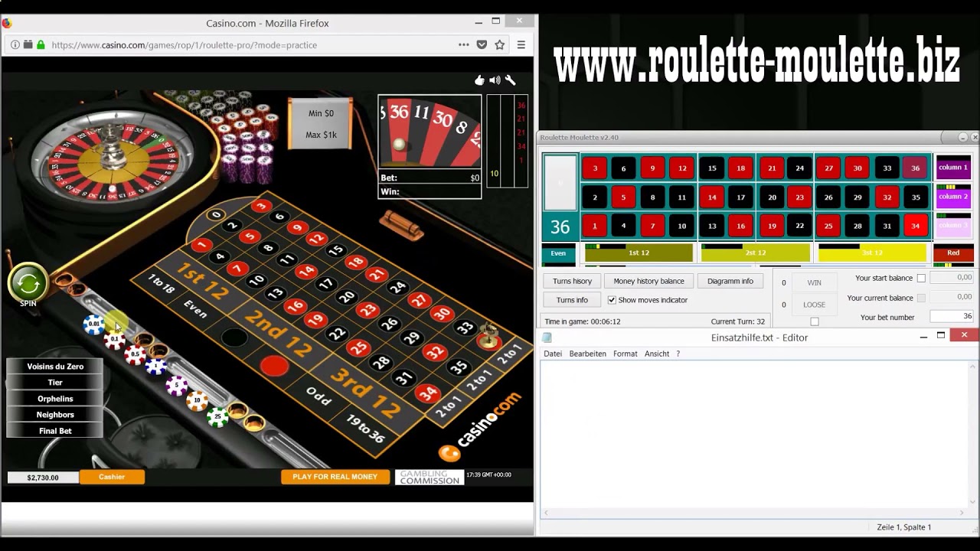The width and height of the screenshot is (980, 551).
Task: Select the blue 1 chip
Action: click(155, 367)
